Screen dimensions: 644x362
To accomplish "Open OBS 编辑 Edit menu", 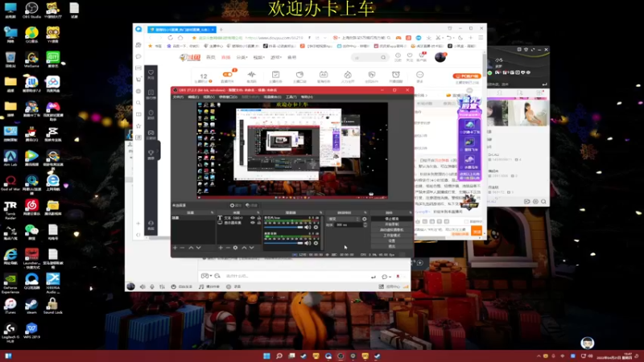I will tap(193, 97).
